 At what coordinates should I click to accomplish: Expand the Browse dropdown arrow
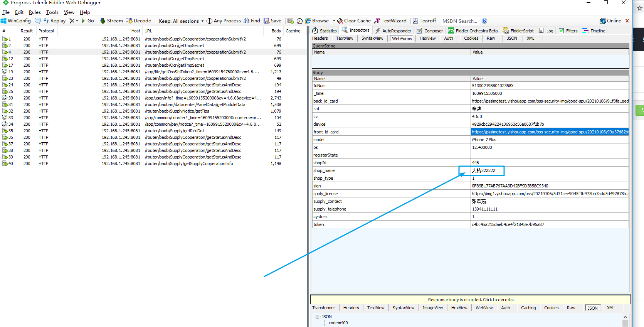[334, 21]
